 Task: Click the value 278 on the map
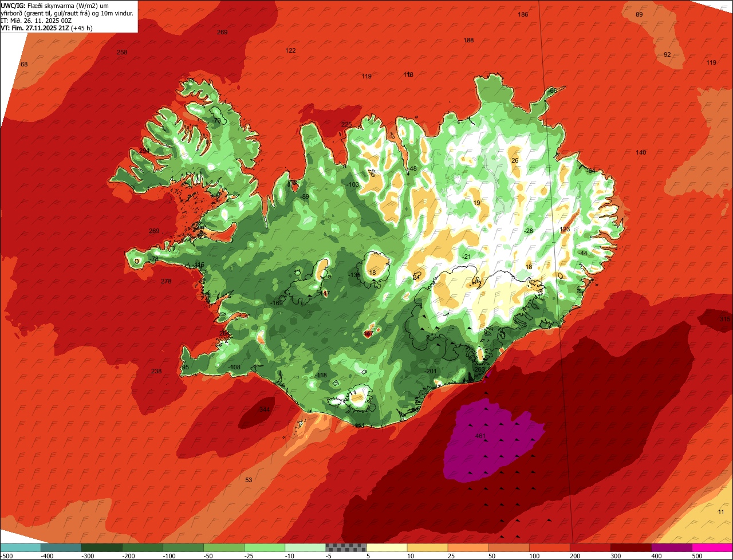pyautogui.click(x=166, y=281)
